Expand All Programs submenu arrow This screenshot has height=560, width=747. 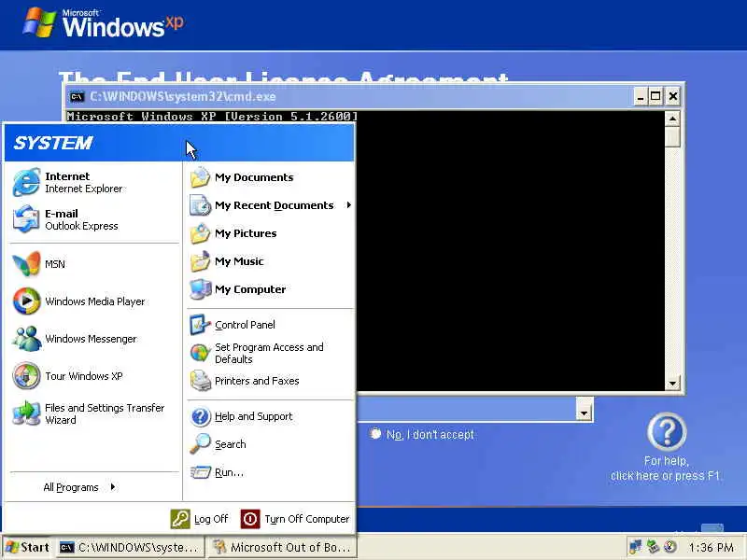[x=113, y=486]
